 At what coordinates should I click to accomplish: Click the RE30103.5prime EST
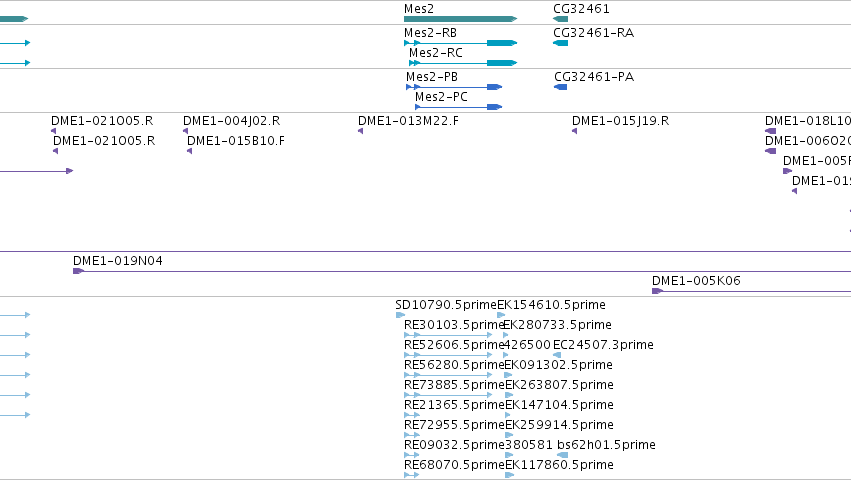click(x=448, y=335)
